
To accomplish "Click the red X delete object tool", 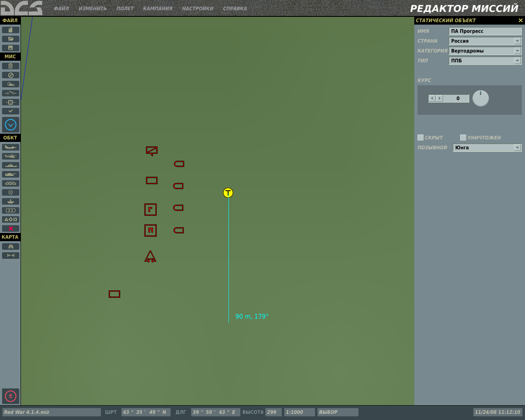I will [x=11, y=228].
